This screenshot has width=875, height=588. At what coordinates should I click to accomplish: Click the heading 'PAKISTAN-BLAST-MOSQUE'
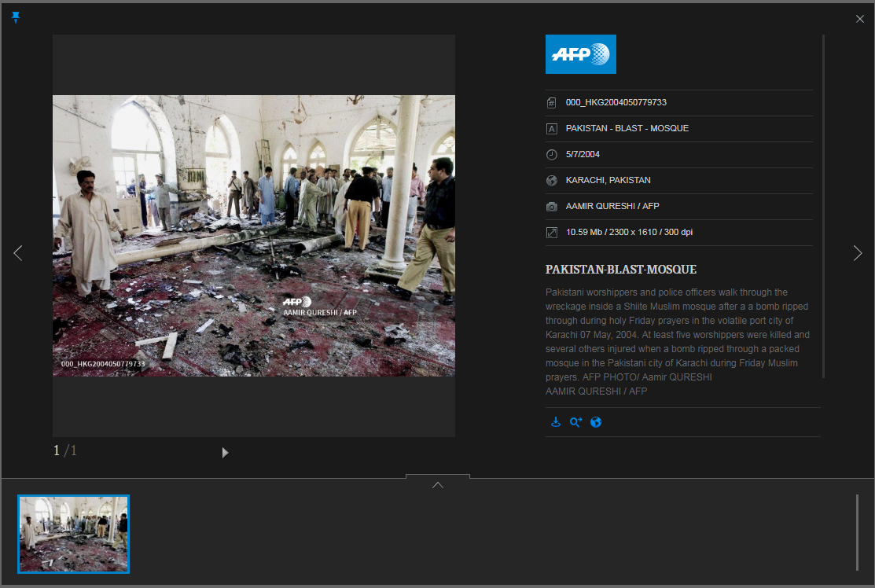tap(620, 270)
